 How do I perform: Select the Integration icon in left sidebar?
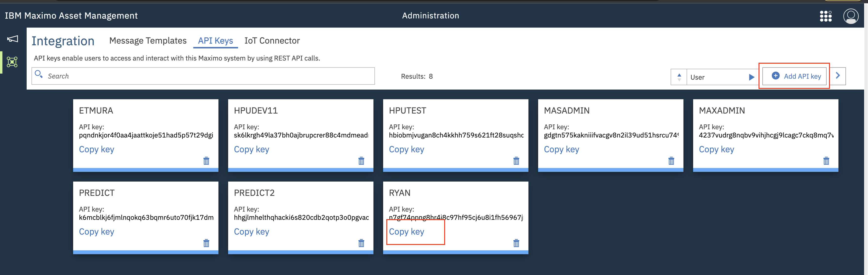(12, 62)
